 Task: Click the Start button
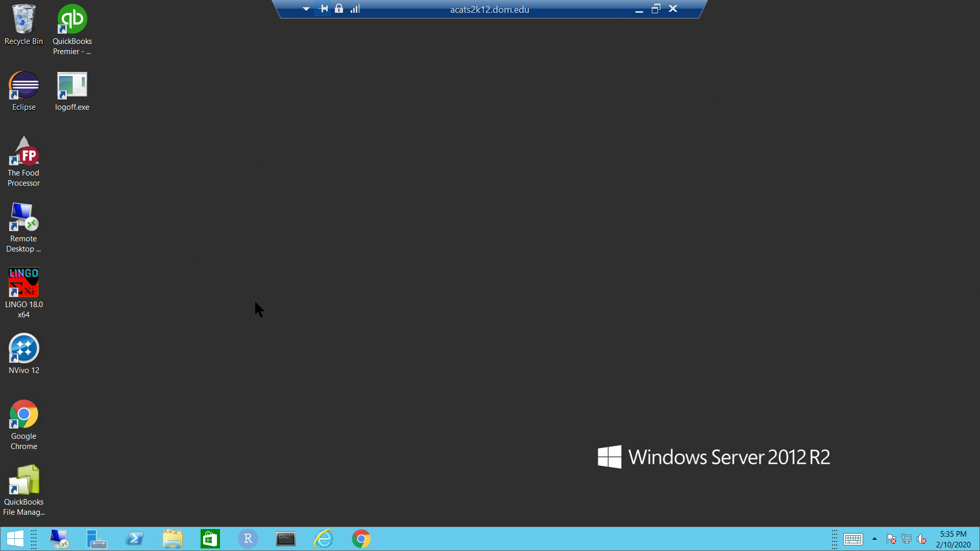(x=15, y=539)
